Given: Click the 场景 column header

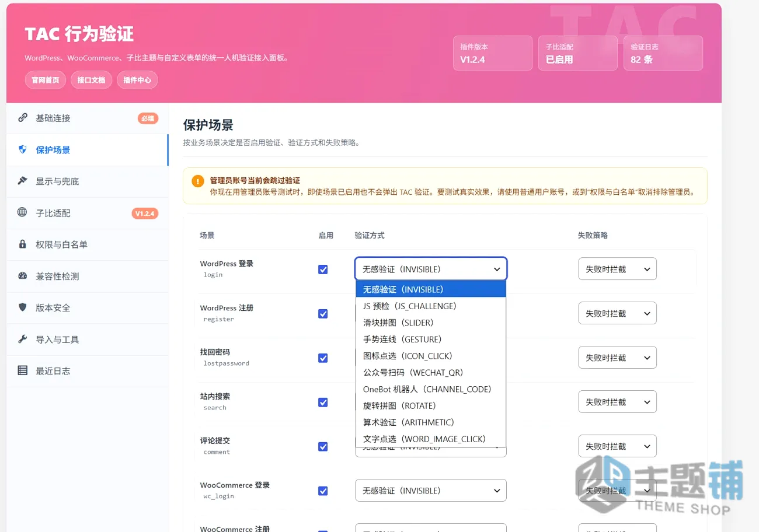Looking at the screenshot, I should tap(207, 235).
